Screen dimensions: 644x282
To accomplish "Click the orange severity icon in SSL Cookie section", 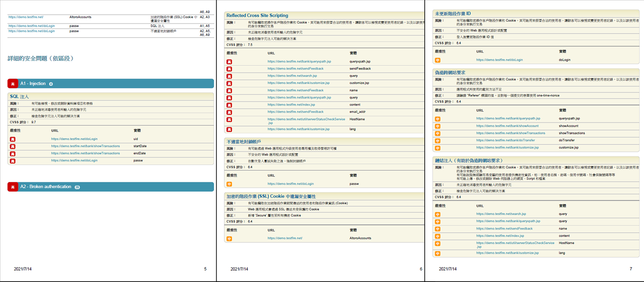I will point(229,239).
